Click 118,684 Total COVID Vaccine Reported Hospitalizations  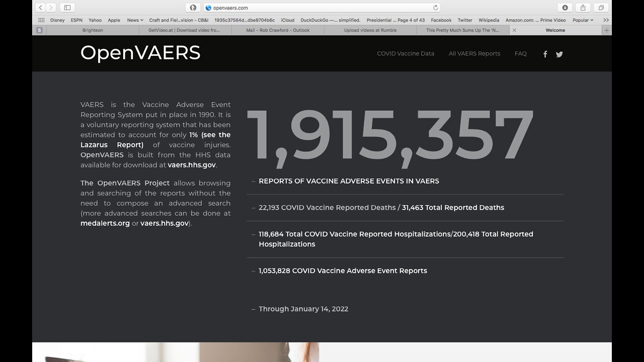click(x=355, y=234)
